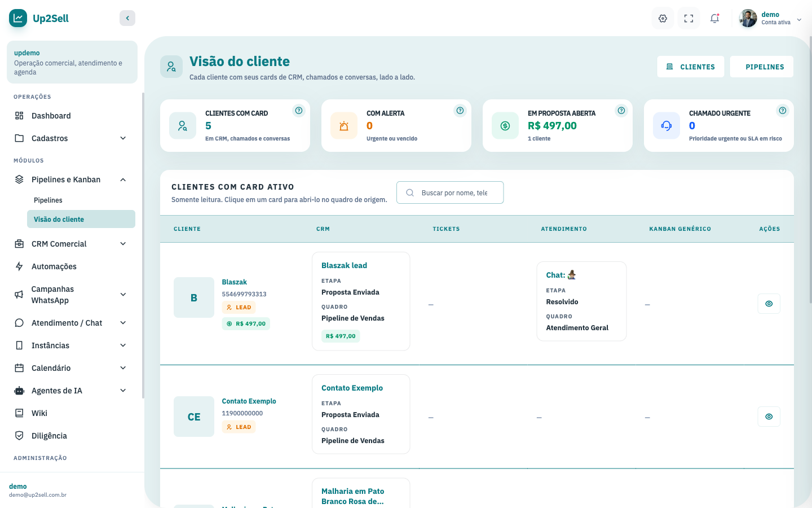
Task: Click help icon on Chamado urgente card
Action: tap(783, 111)
